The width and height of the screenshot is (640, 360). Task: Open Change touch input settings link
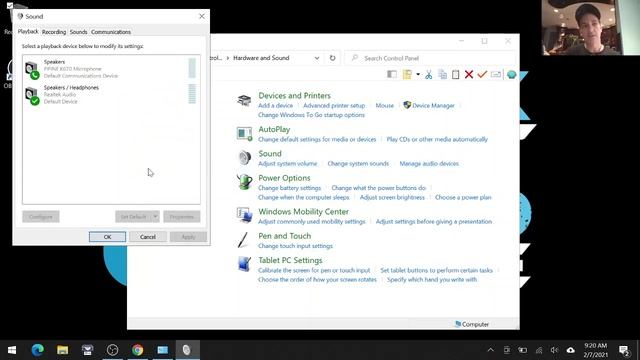(296, 246)
